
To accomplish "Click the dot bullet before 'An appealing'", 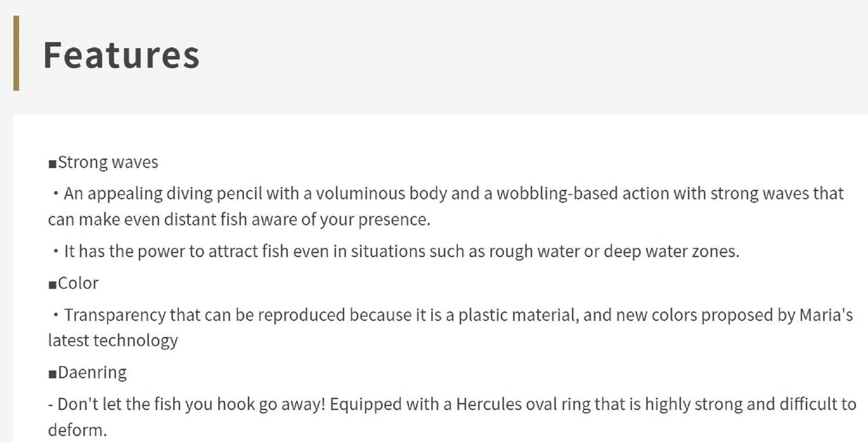I will [x=55, y=193].
